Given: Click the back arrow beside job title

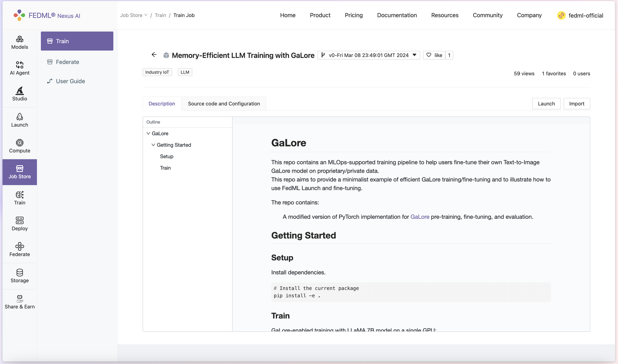Looking at the screenshot, I should point(154,55).
